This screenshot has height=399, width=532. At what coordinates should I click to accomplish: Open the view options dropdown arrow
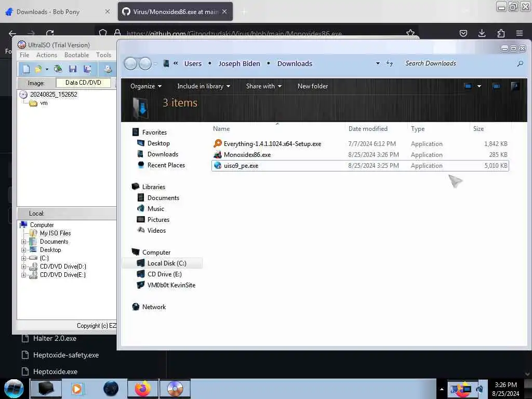pos(479,86)
